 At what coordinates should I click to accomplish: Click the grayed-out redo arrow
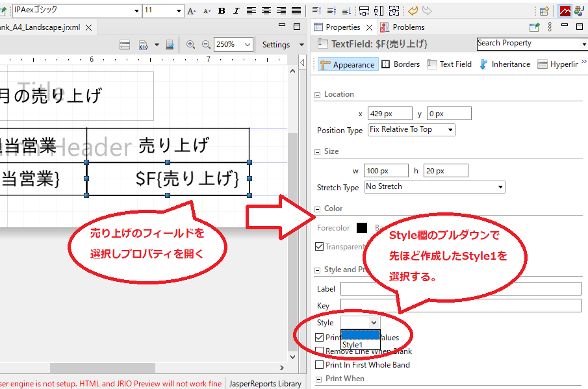click(427, 11)
